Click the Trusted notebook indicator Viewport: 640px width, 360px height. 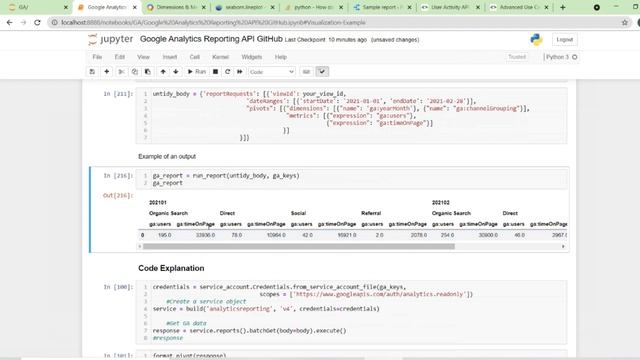click(517, 57)
